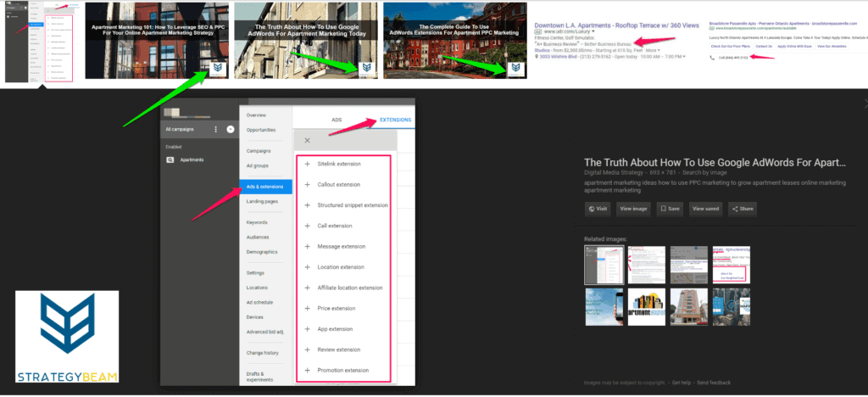Viewport: 868px width, 397px height.
Task: Open the related image of a map search result
Action: pos(689,265)
